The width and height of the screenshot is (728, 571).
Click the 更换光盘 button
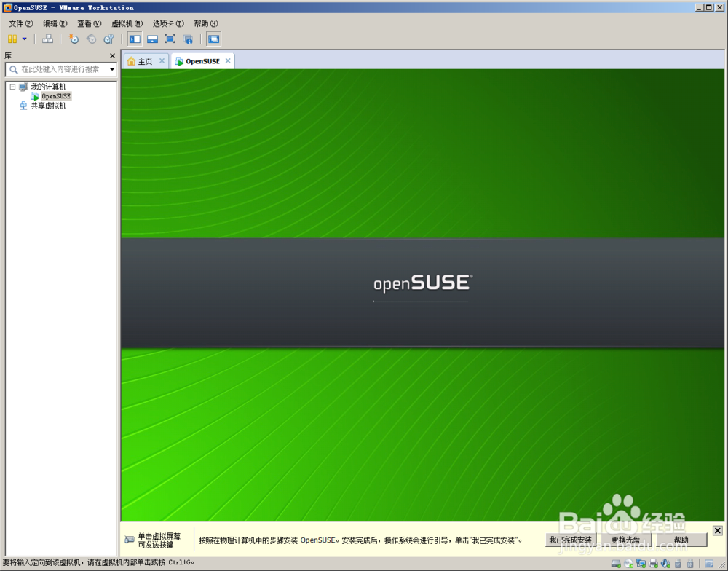[x=625, y=540]
